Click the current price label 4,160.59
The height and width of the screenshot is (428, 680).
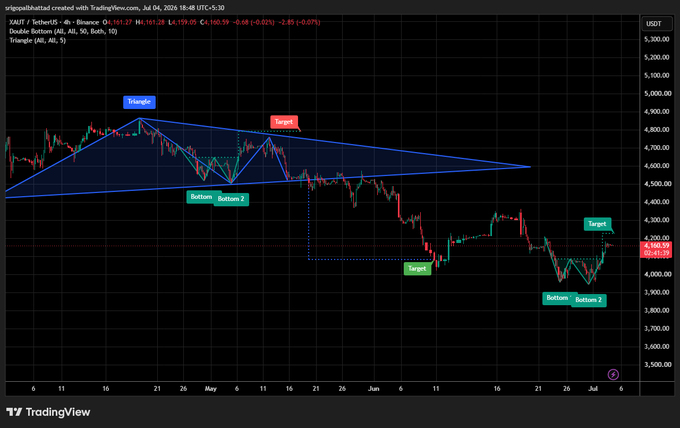point(655,246)
